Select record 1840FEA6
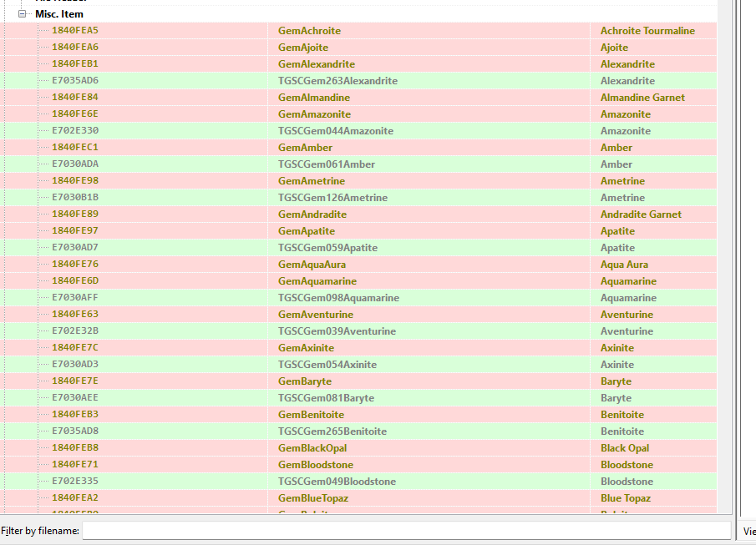756x545 pixels. point(74,48)
